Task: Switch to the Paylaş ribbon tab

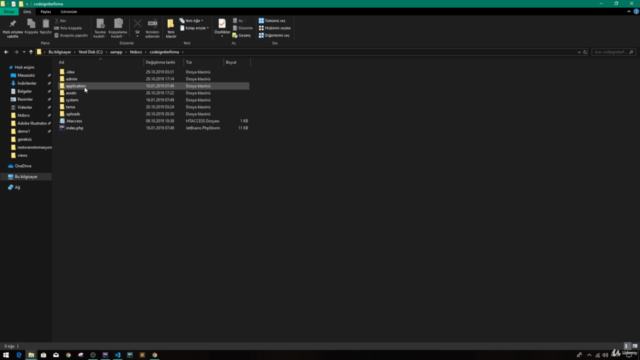Action: (x=46, y=12)
